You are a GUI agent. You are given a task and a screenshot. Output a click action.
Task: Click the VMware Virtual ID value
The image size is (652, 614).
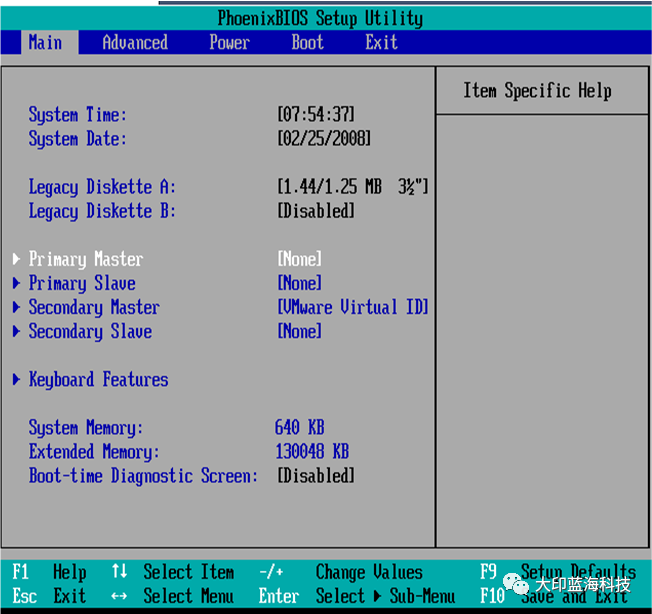[353, 307]
